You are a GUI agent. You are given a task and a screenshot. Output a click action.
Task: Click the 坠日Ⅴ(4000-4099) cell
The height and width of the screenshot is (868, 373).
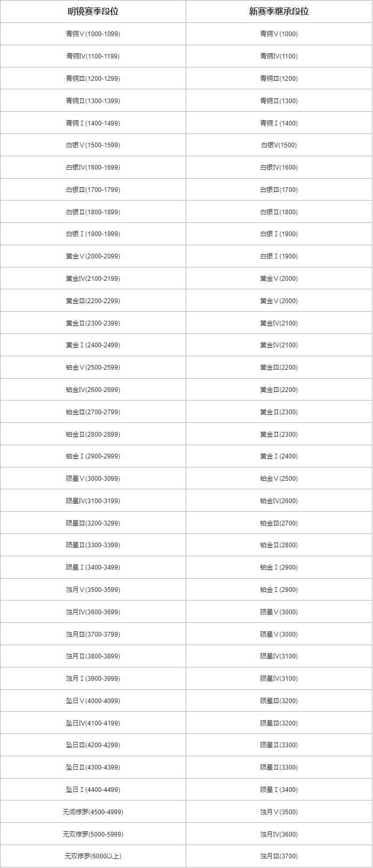pos(93,701)
